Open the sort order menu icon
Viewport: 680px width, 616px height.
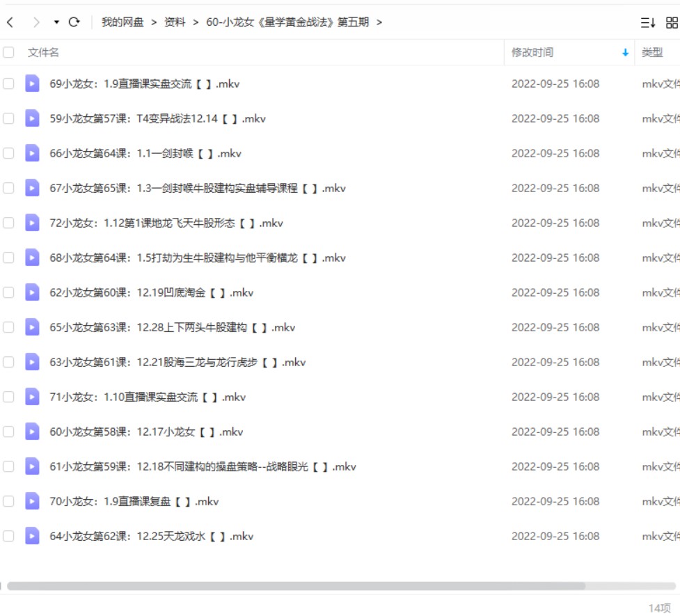[x=648, y=22]
